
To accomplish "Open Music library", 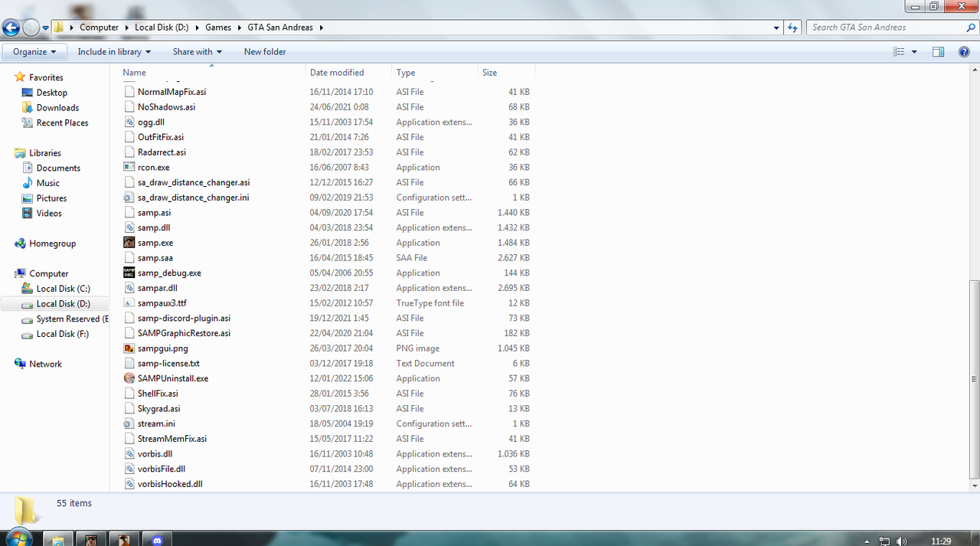I will (47, 183).
